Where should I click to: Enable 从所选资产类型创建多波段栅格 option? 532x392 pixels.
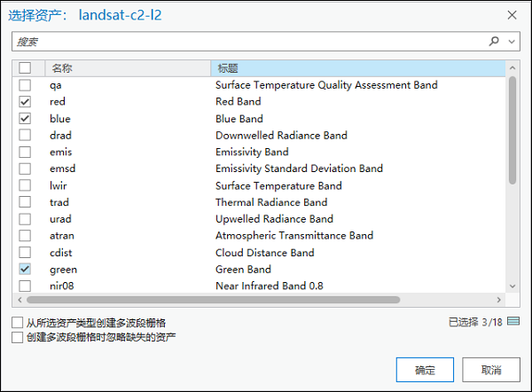[x=18, y=323]
